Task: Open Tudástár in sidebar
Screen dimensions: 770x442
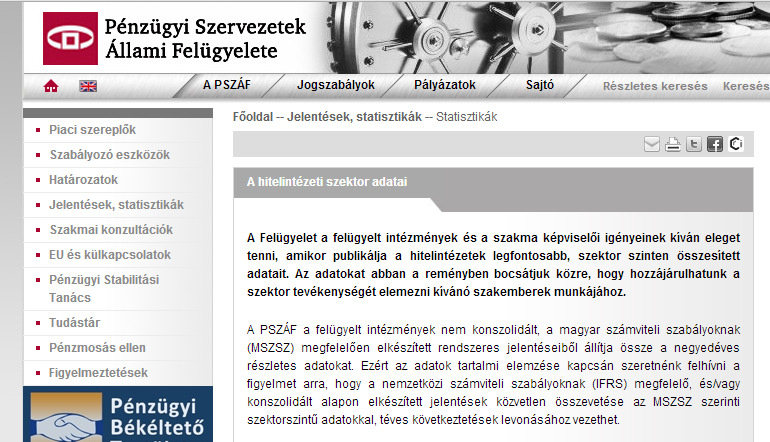Action: pos(75,323)
